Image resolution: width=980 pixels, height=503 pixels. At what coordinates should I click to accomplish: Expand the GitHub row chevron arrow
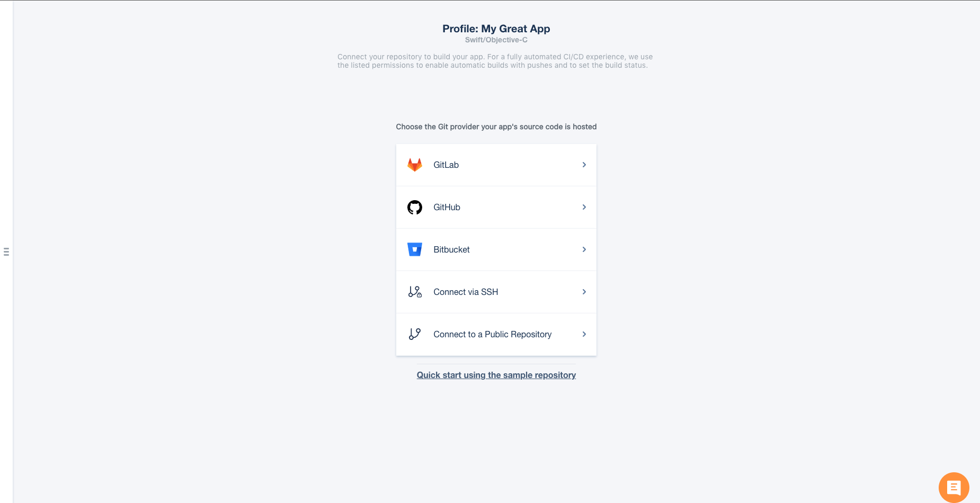pyautogui.click(x=584, y=207)
